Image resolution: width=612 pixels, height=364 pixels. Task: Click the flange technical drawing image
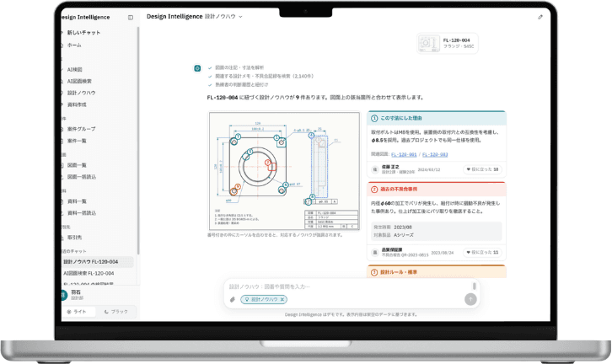click(284, 171)
